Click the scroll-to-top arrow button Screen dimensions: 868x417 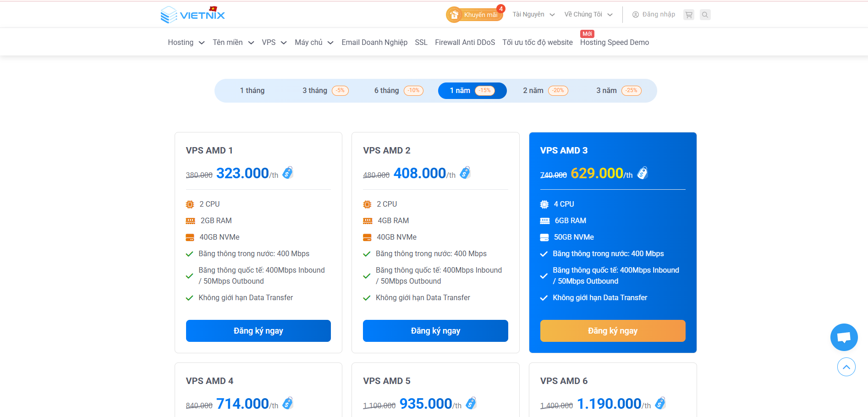tap(846, 367)
